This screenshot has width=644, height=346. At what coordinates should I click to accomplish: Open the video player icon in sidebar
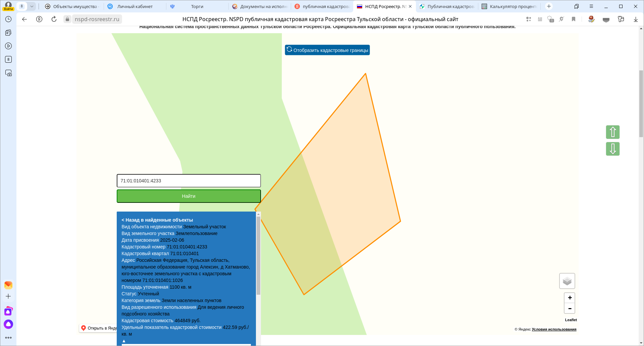8,46
